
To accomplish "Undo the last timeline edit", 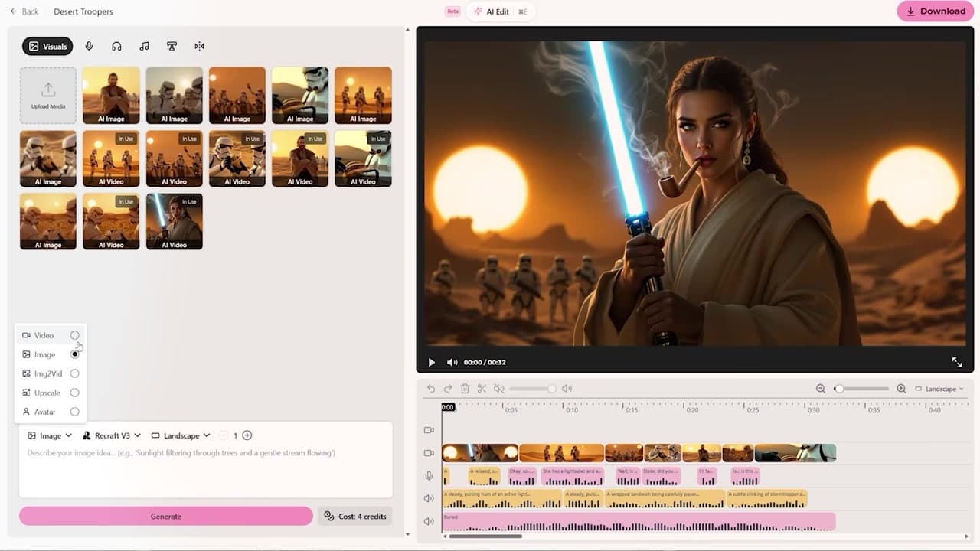I will 431,389.
